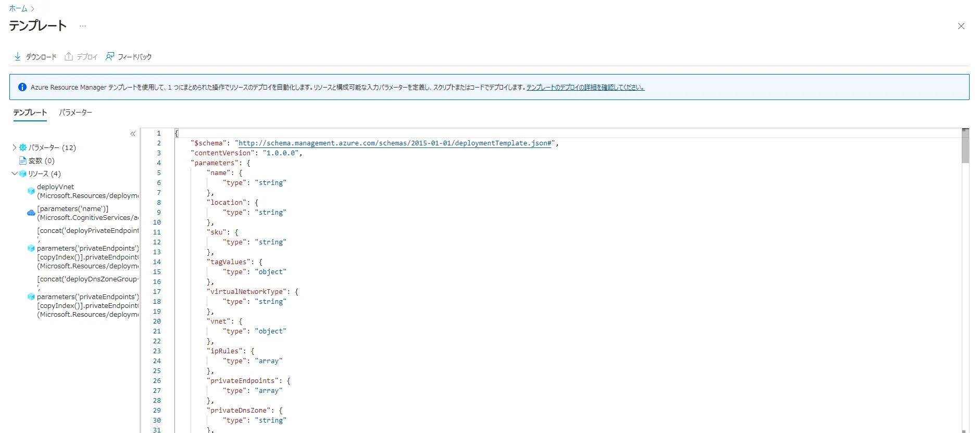
Task: Click the デプロイ deploy icon
Action: coord(69,56)
